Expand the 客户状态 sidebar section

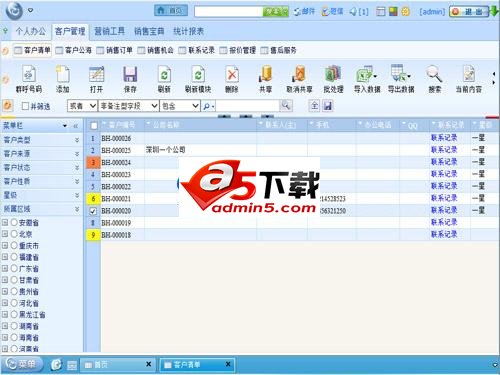(77, 168)
